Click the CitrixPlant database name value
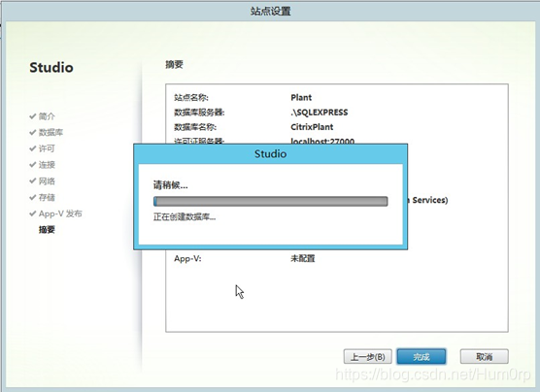 (312, 127)
